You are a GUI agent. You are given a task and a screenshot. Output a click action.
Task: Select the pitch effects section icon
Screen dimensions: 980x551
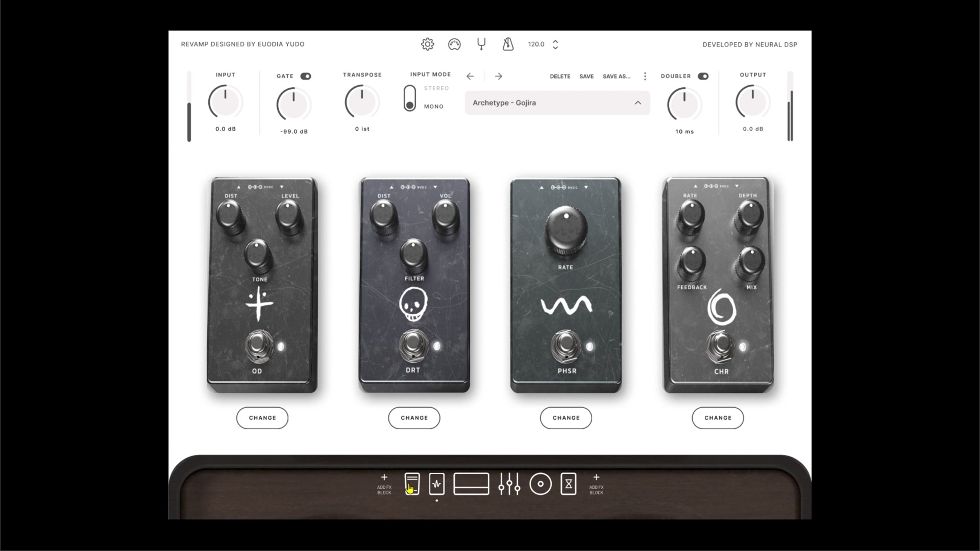click(x=437, y=484)
